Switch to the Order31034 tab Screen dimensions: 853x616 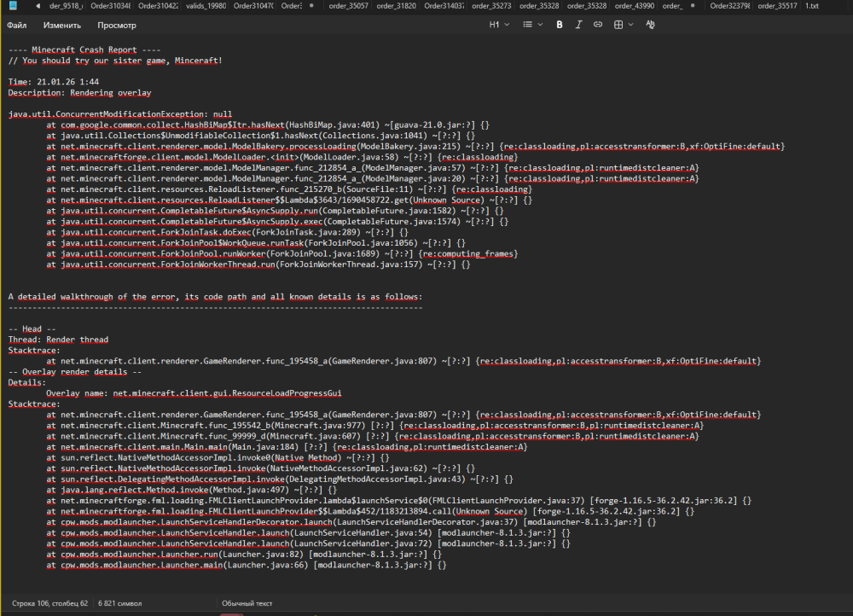click(110, 6)
